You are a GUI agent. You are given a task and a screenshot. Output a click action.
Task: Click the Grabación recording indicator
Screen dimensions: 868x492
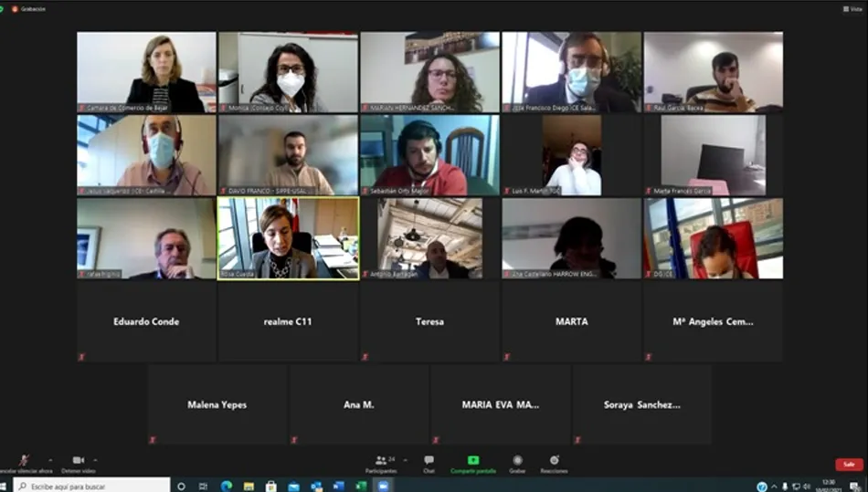tap(29, 8)
